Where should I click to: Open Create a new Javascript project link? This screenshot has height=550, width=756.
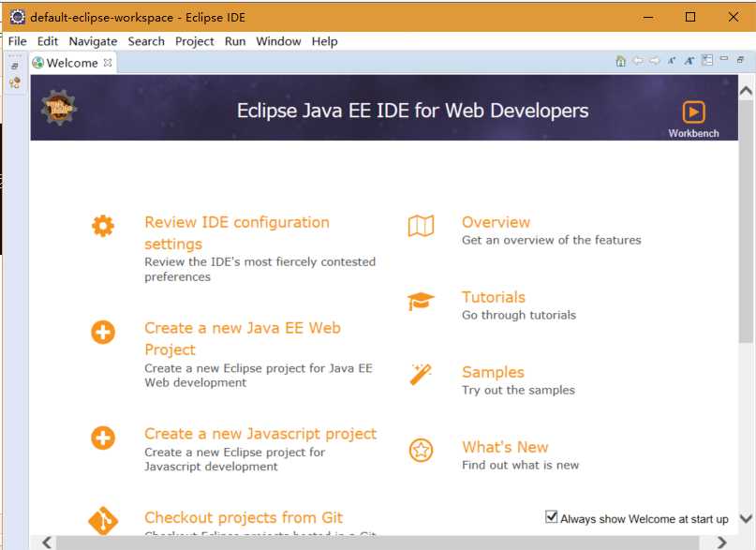260,434
